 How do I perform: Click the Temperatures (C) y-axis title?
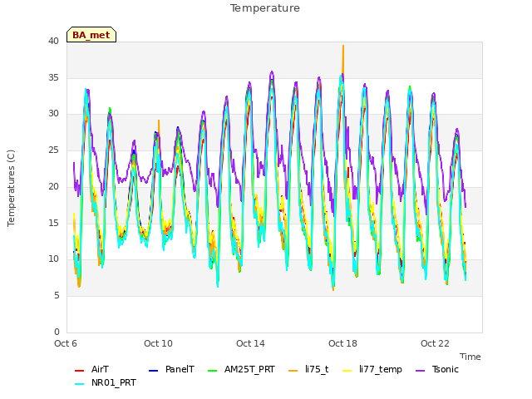[11, 188]
